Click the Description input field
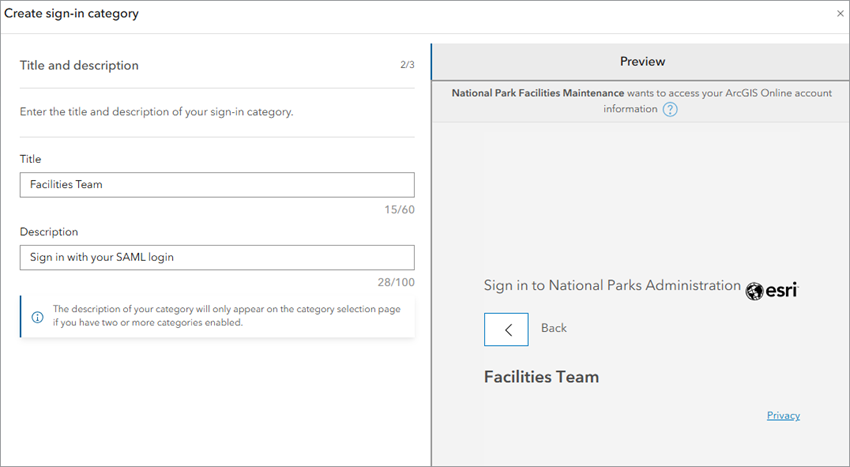Viewport: 850px width, 467px height. tap(217, 258)
